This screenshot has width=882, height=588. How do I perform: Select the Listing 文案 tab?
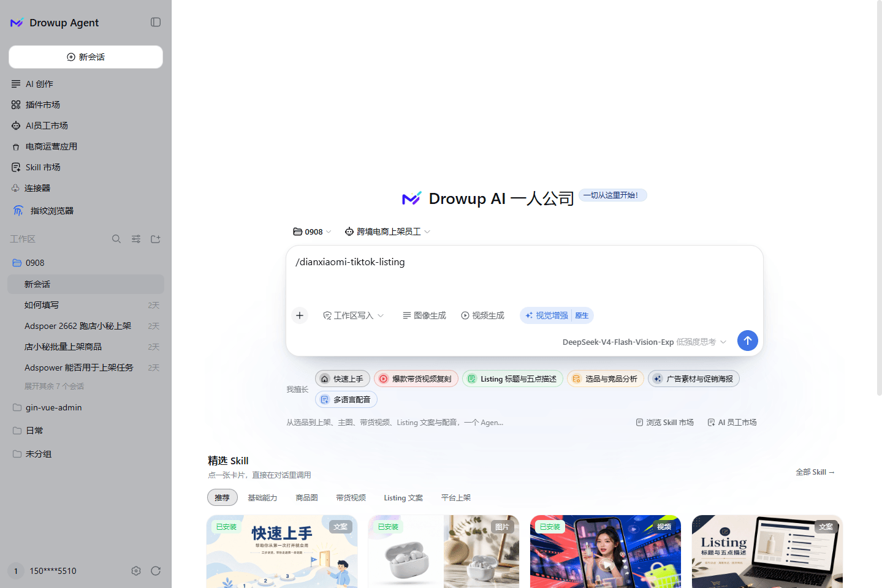tap(403, 498)
